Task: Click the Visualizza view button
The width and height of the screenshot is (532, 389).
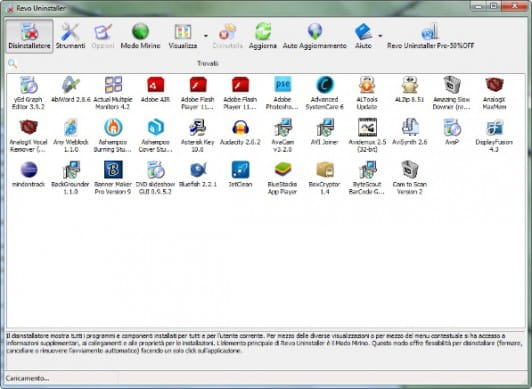Action: [183, 36]
